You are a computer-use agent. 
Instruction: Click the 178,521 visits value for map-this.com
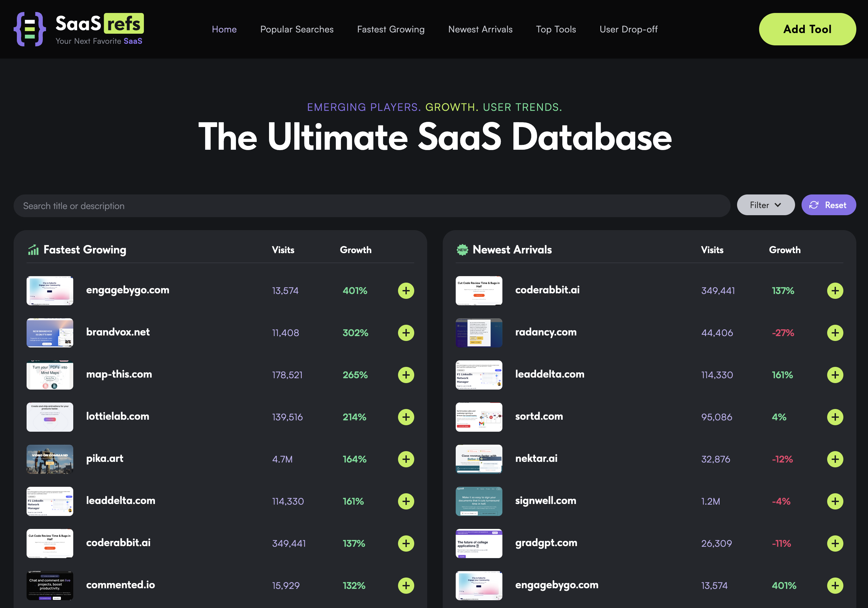click(x=287, y=375)
